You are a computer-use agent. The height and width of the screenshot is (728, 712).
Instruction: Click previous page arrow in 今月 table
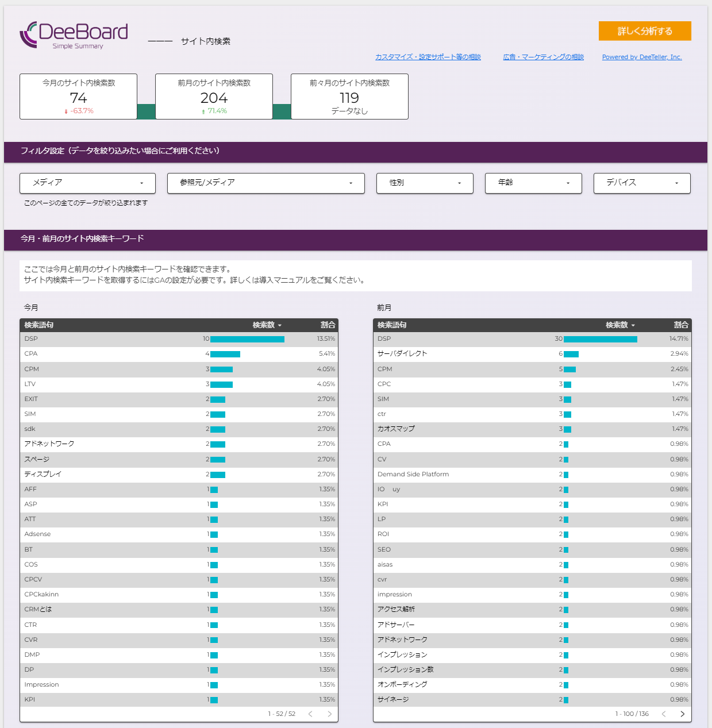pos(310,714)
